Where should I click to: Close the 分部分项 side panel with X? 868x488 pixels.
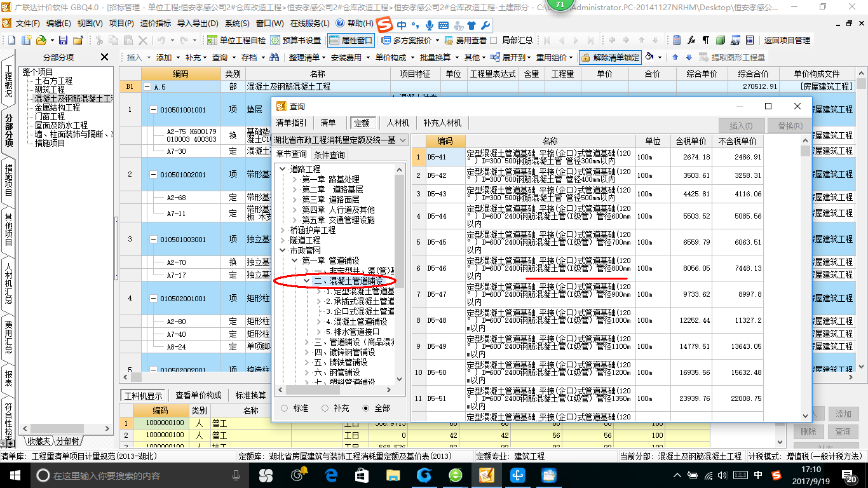104,57
